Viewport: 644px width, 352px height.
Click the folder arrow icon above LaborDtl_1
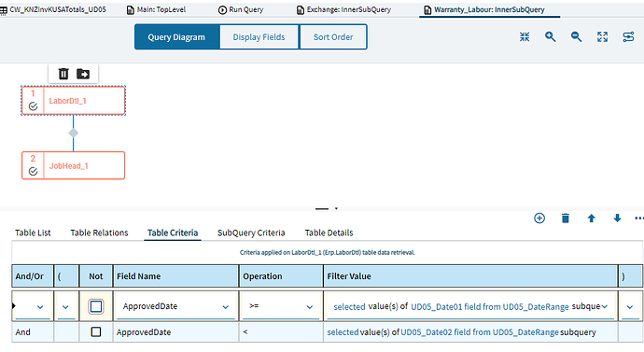tap(83, 74)
